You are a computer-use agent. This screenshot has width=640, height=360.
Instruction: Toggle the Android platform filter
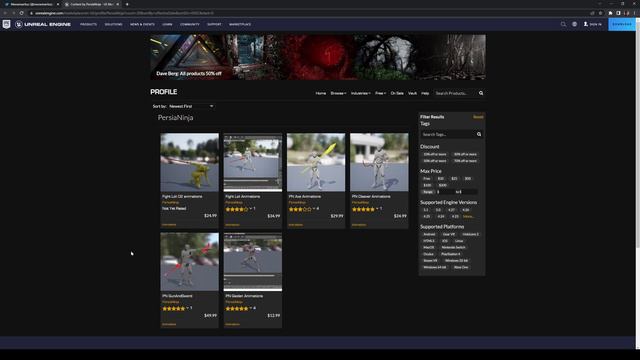coord(429,234)
